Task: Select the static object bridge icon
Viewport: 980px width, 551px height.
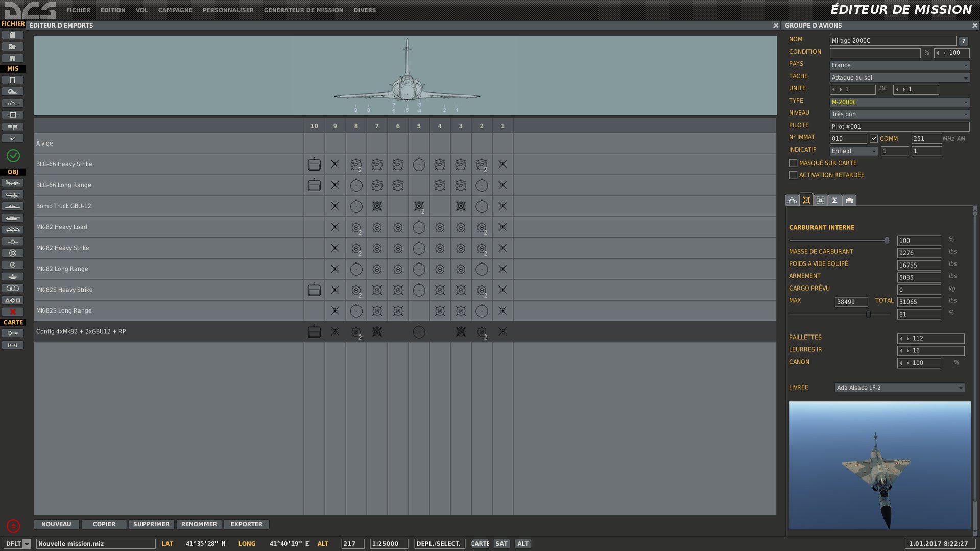Action: tap(13, 230)
